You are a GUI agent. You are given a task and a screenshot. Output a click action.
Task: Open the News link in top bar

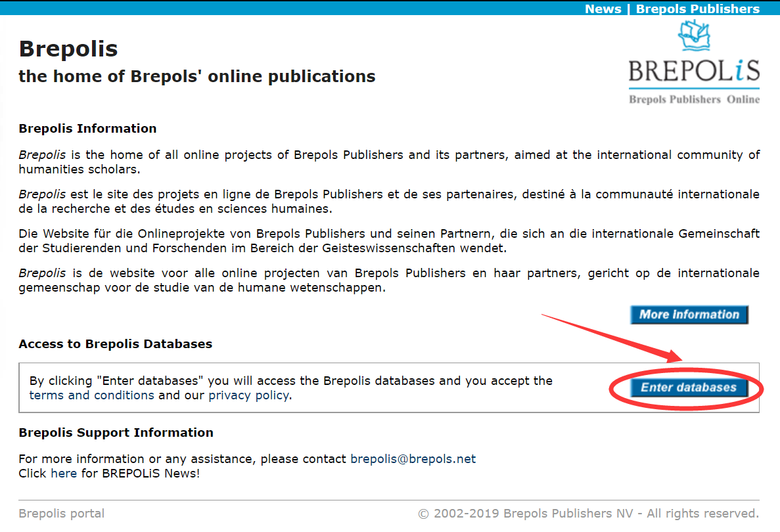(x=603, y=9)
